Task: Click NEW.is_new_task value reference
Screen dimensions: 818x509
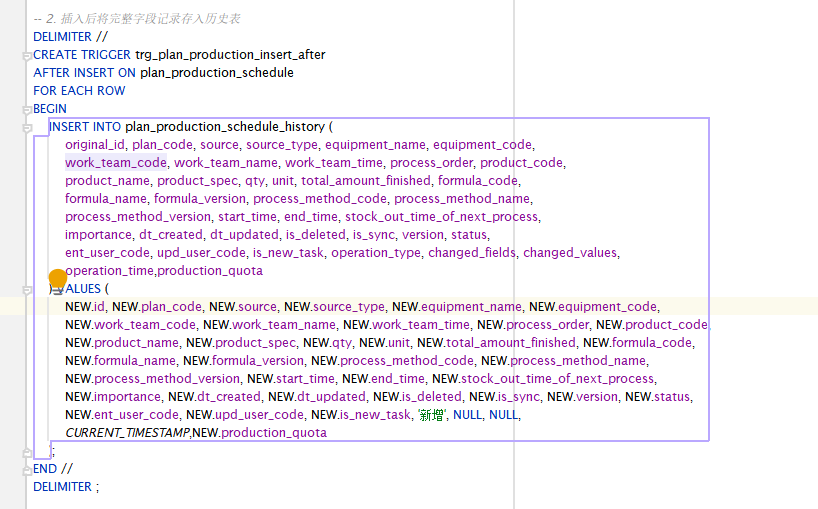Action: [360, 415]
